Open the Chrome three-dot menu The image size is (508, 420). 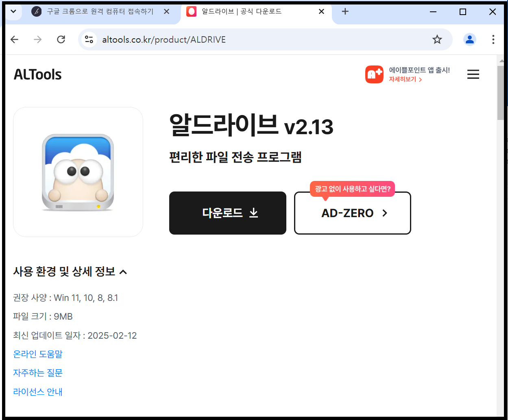[x=493, y=39]
